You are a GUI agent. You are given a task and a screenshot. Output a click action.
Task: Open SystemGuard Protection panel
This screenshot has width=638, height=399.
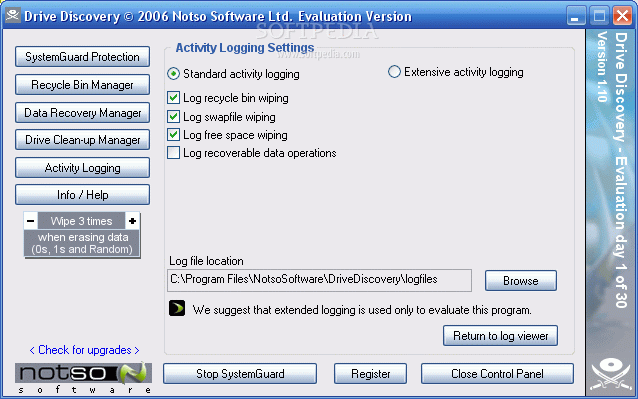pyautogui.click(x=82, y=57)
